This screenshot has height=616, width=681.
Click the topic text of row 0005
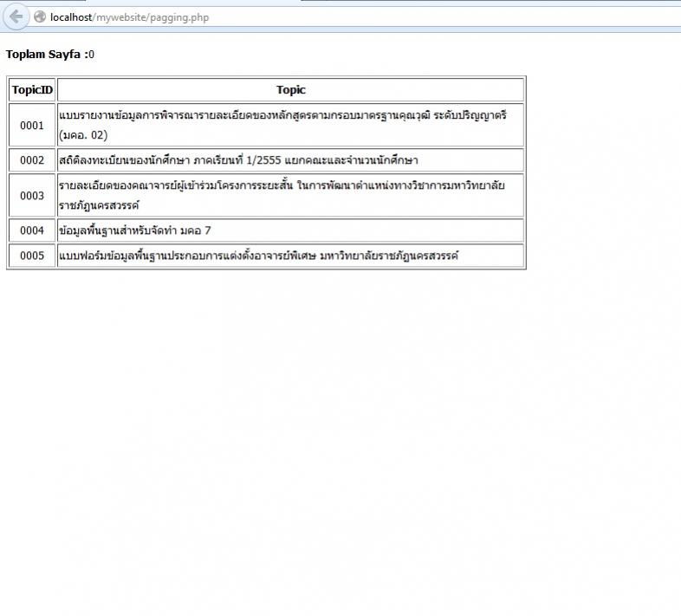click(258, 256)
